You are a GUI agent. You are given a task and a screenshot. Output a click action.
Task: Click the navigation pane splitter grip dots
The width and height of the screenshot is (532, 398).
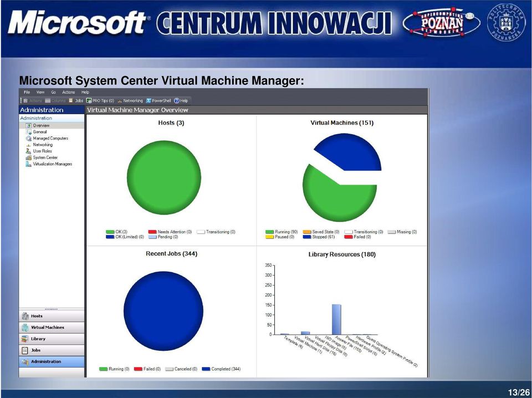(x=51, y=309)
